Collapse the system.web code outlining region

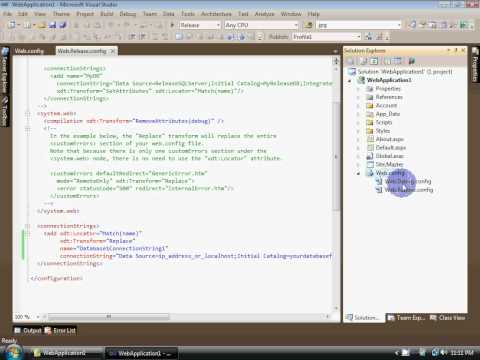(28, 114)
